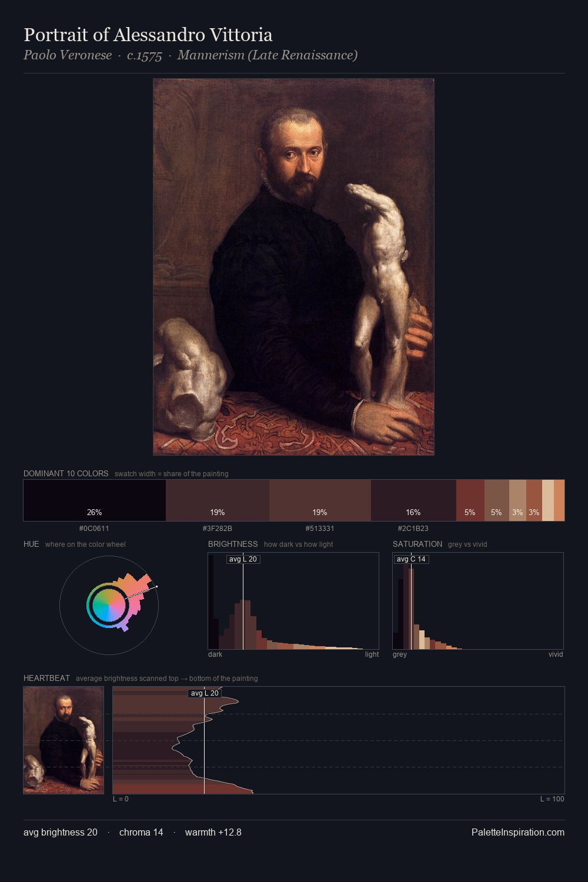This screenshot has height=882, width=588.
Task: Click 'warmth +12.8' in the footer
Action: click(213, 832)
